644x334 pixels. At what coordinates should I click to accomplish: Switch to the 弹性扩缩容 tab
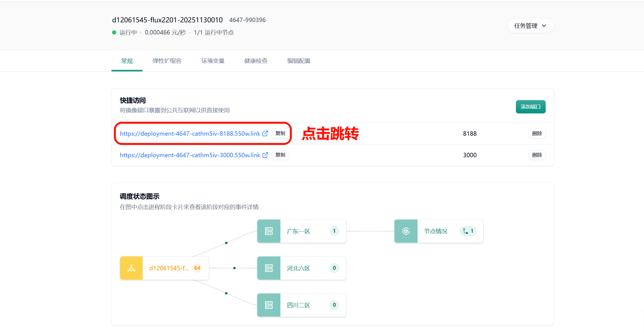pos(167,61)
